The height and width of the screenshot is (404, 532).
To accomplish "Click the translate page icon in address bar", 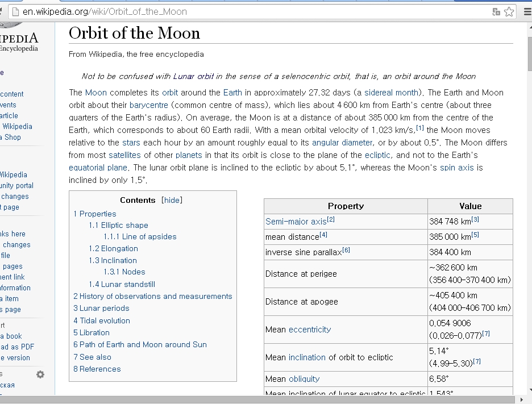I will pyautogui.click(x=496, y=11).
